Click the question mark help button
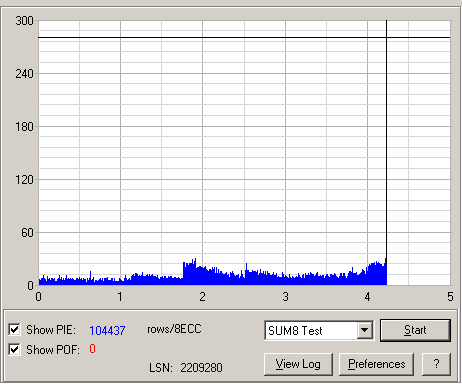 pyautogui.click(x=436, y=364)
